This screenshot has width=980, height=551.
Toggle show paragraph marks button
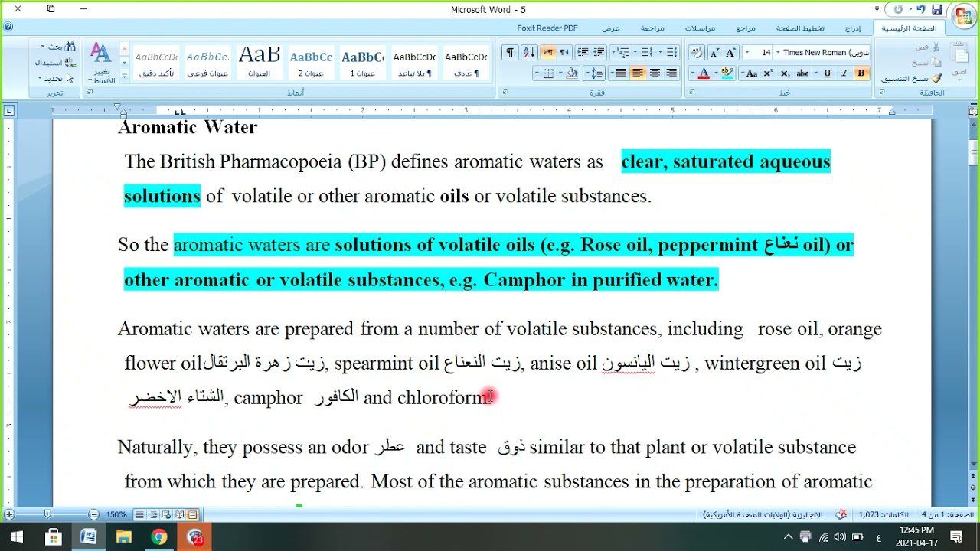click(x=510, y=52)
